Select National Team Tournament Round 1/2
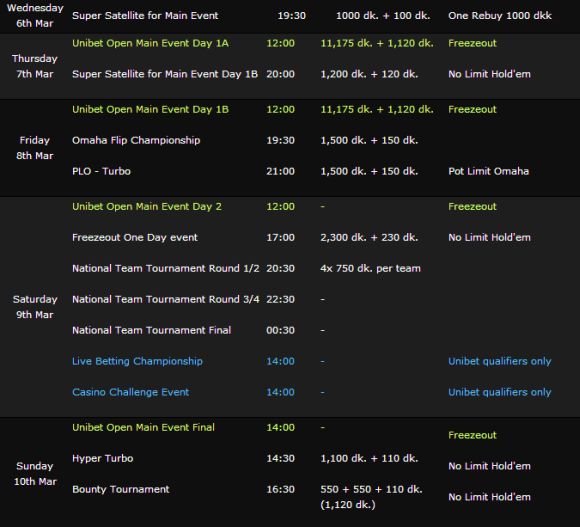 pos(166,268)
